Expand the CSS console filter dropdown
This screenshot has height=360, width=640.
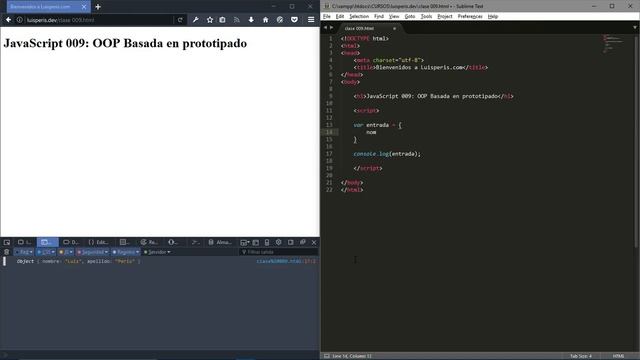click(x=46, y=252)
